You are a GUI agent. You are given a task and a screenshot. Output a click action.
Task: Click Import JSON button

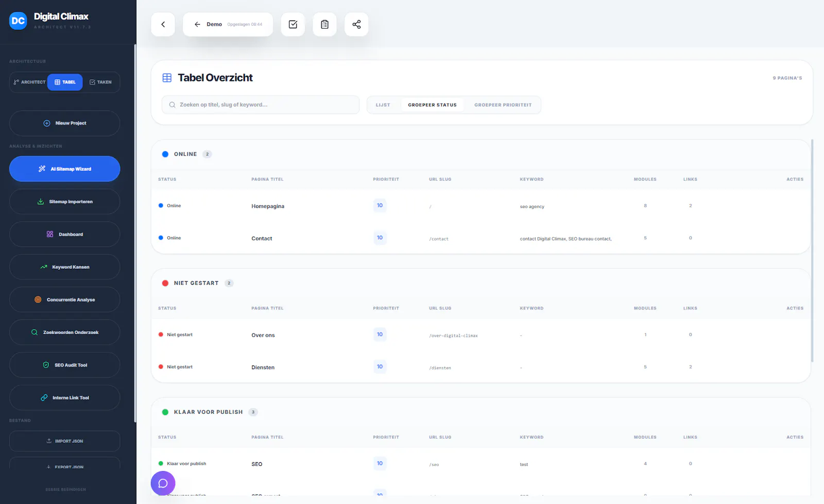tap(65, 441)
